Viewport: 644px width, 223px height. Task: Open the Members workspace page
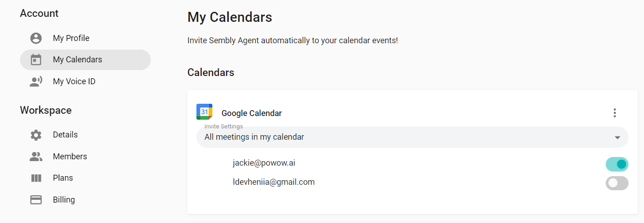click(70, 157)
